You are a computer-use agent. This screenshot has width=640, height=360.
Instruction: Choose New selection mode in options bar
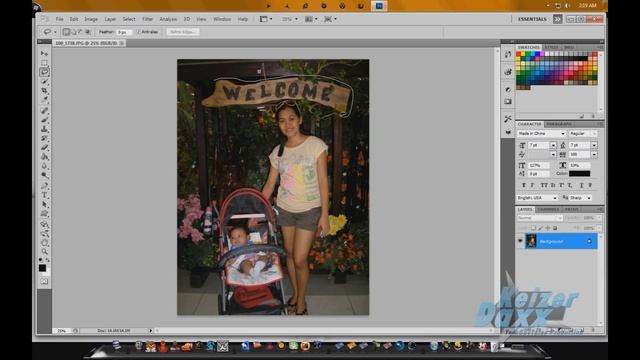pos(66,32)
